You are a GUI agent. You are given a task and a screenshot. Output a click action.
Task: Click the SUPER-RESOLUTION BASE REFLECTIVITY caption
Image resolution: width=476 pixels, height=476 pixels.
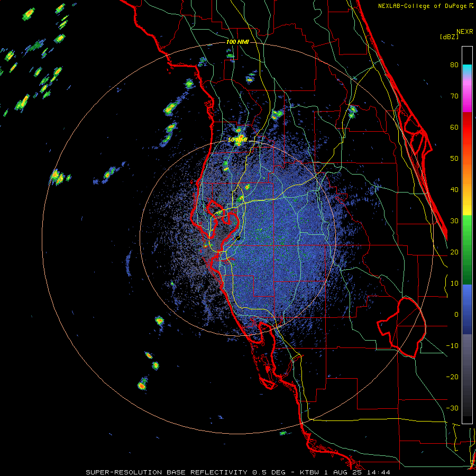click(x=167, y=472)
